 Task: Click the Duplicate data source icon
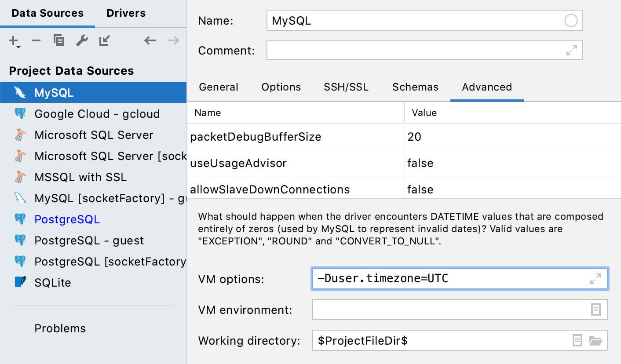59,41
